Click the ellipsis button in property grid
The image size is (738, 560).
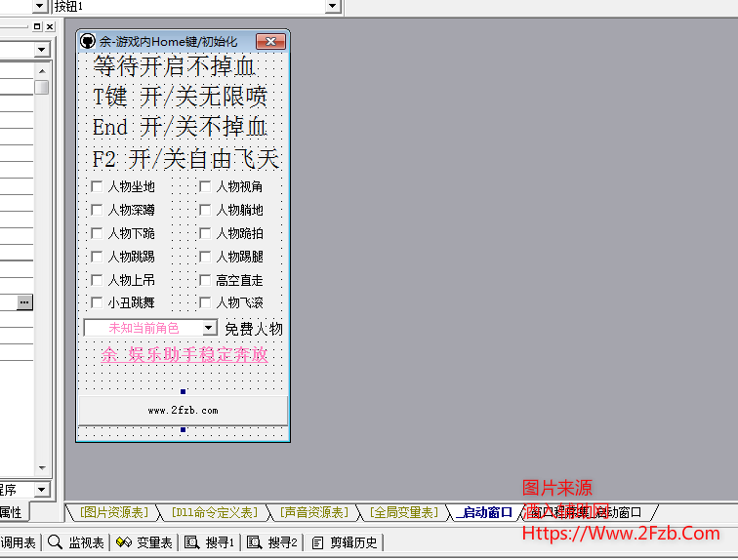pos(24,302)
